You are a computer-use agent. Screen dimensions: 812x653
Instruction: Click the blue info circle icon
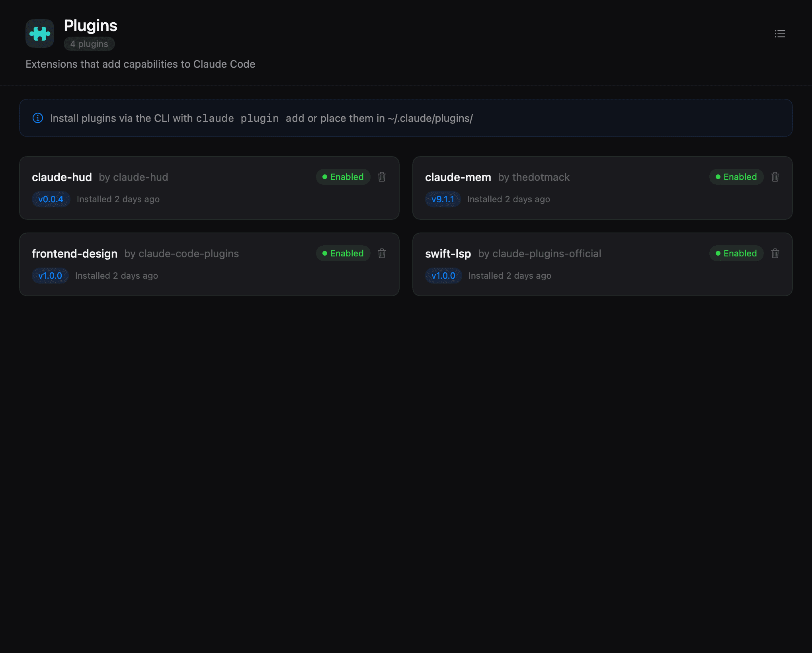coord(38,118)
